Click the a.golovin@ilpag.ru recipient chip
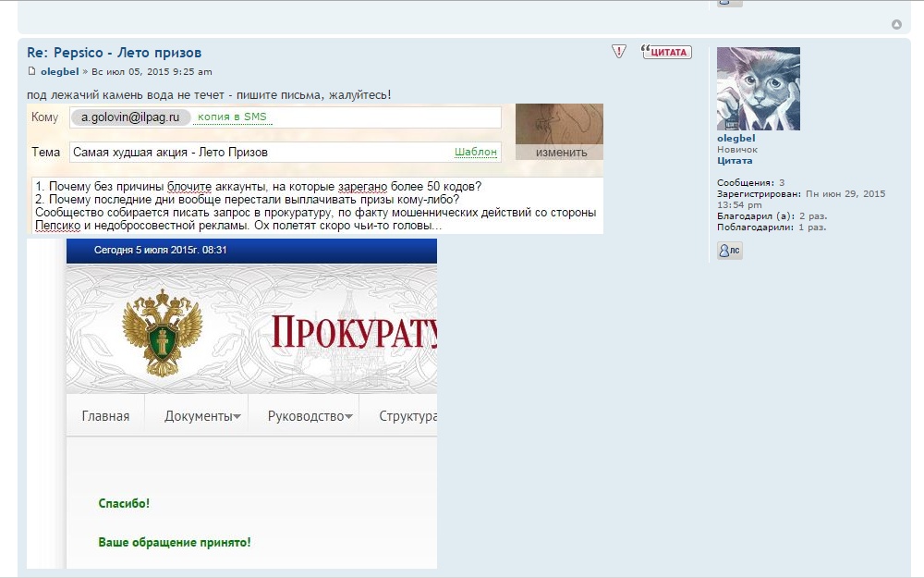The height and width of the screenshot is (578, 924). (129, 117)
